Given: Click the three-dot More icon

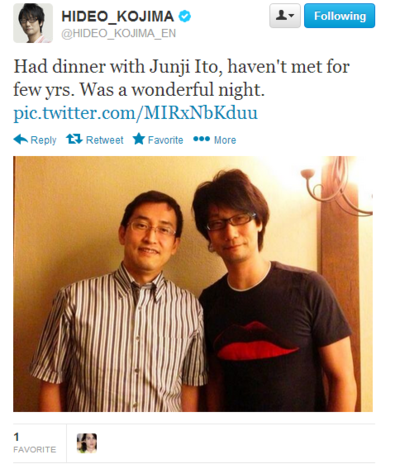Looking at the screenshot, I should click(202, 139).
